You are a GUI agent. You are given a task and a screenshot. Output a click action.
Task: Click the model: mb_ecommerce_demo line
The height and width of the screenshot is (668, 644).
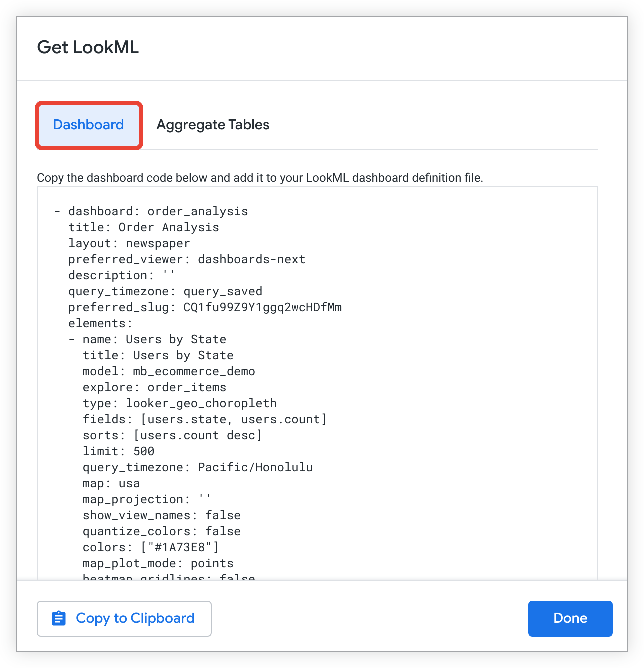169,371
